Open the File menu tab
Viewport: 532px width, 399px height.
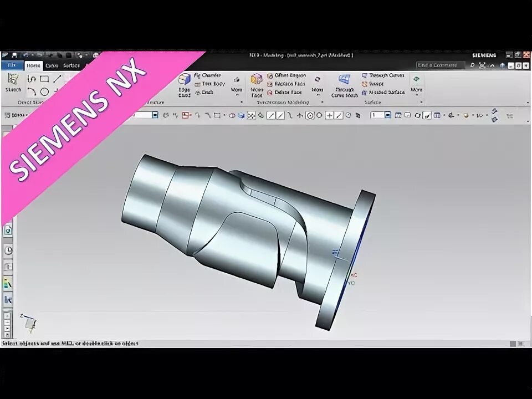point(12,65)
